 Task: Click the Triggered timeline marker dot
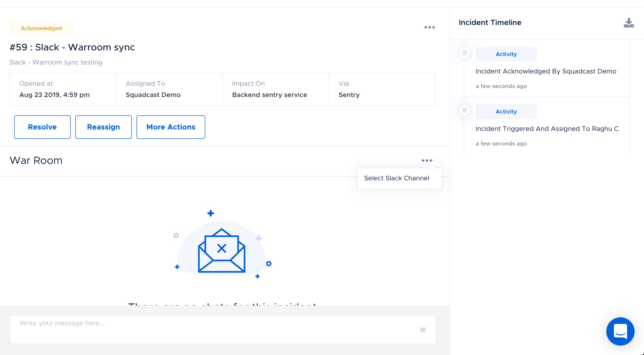tap(464, 110)
